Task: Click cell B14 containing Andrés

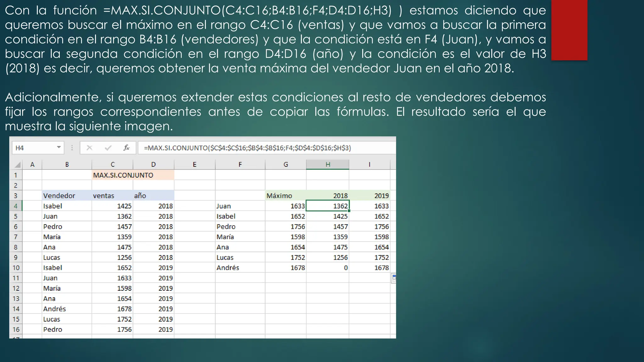Action: point(67,309)
